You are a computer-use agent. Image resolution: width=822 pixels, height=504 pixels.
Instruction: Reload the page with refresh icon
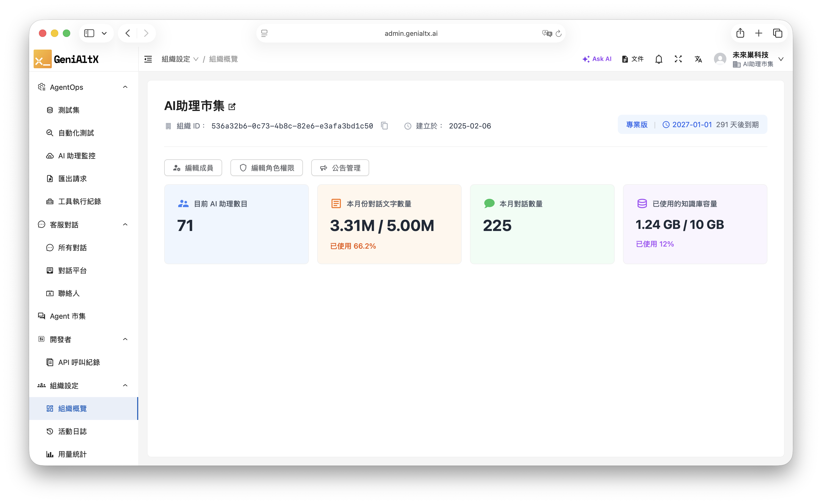559,33
